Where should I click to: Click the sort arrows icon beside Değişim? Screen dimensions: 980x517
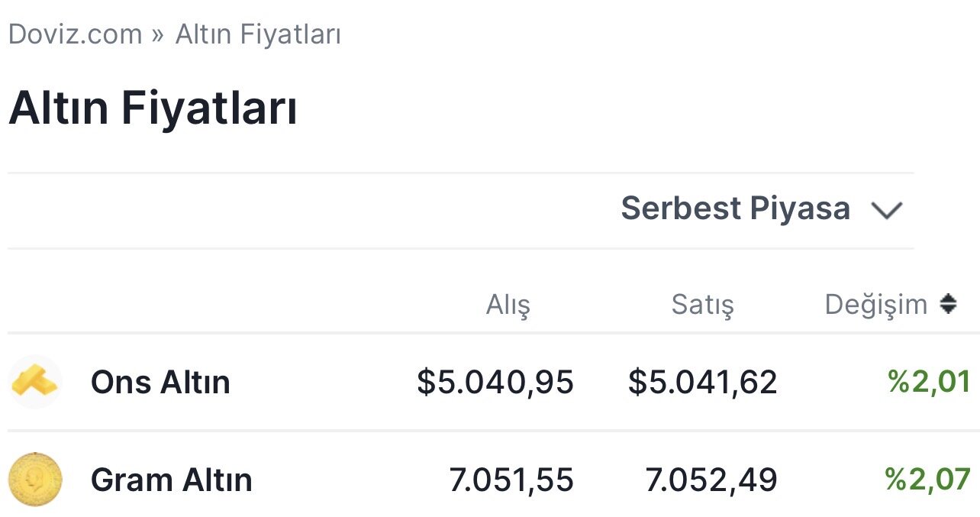pyautogui.click(x=948, y=305)
